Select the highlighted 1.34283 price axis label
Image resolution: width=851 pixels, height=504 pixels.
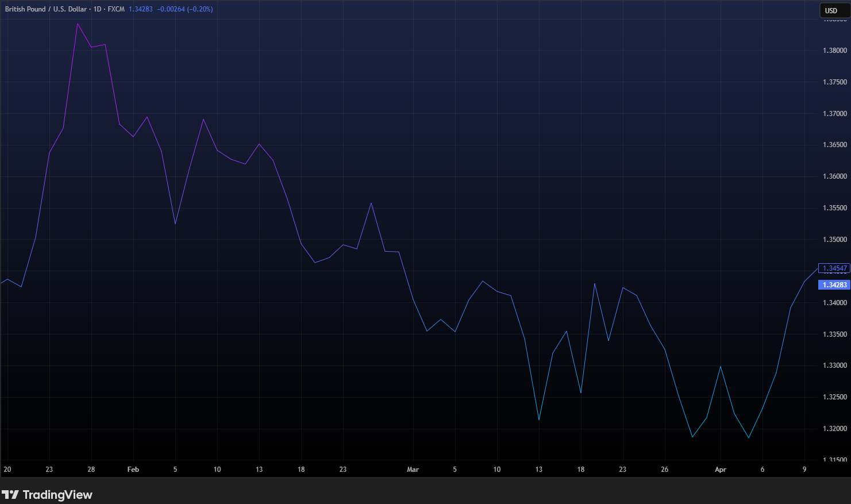(x=834, y=285)
